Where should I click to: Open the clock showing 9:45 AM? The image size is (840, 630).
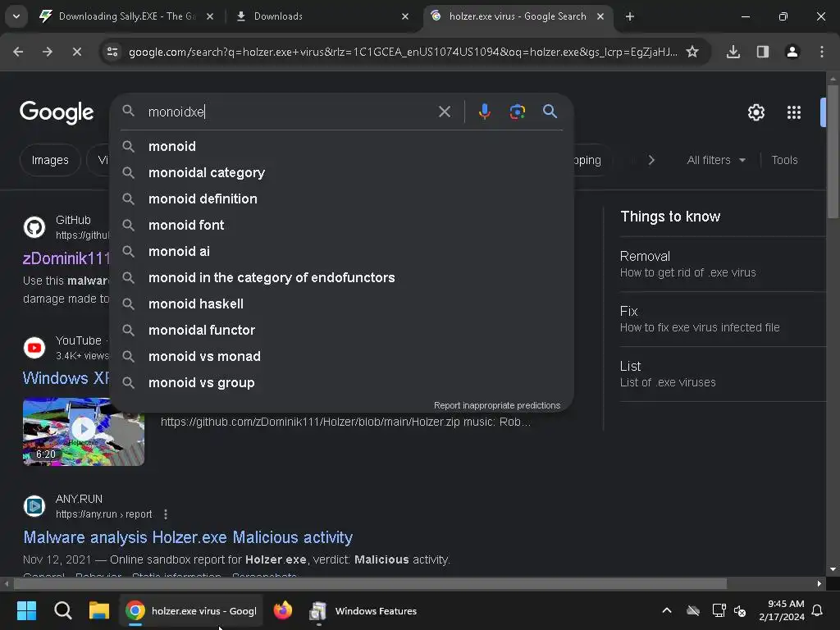coord(782,610)
